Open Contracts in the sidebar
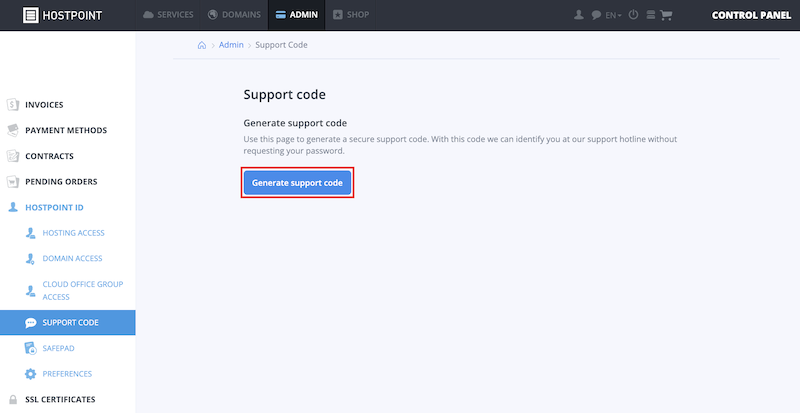The width and height of the screenshot is (800, 413). 49,156
